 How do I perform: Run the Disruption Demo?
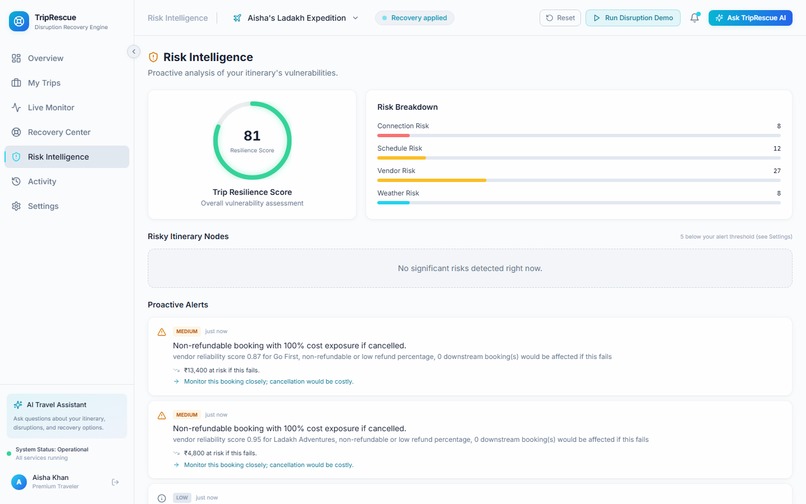click(x=633, y=18)
